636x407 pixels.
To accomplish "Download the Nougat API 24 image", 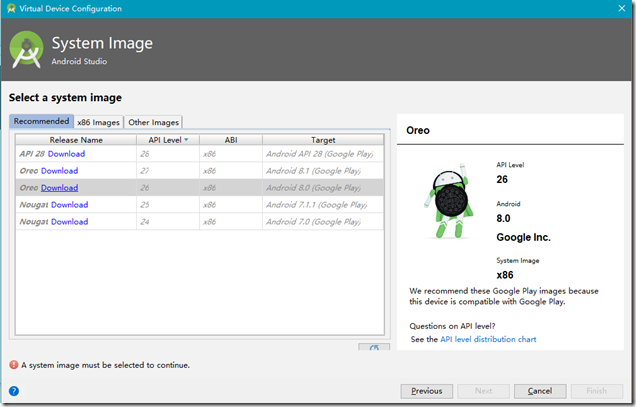I will tap(69, 222).
